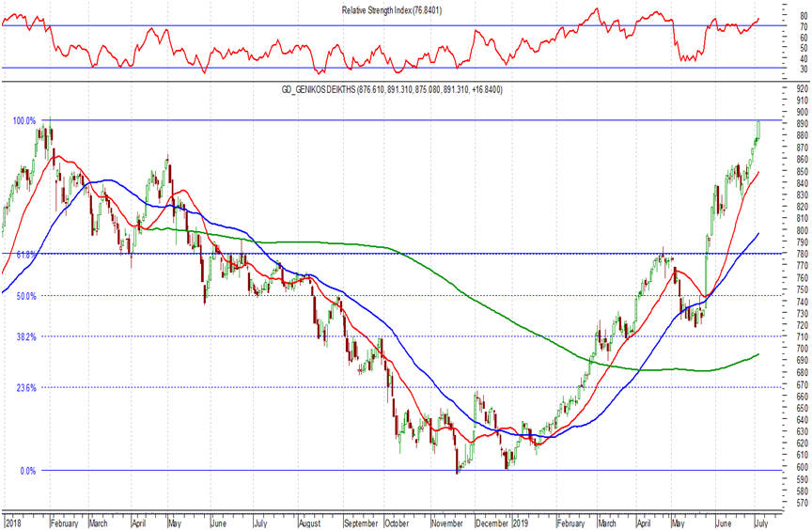Click the 920 value on the price axis
The width and height of the screenshot is (812, 530).
click(x=803, y=88)
